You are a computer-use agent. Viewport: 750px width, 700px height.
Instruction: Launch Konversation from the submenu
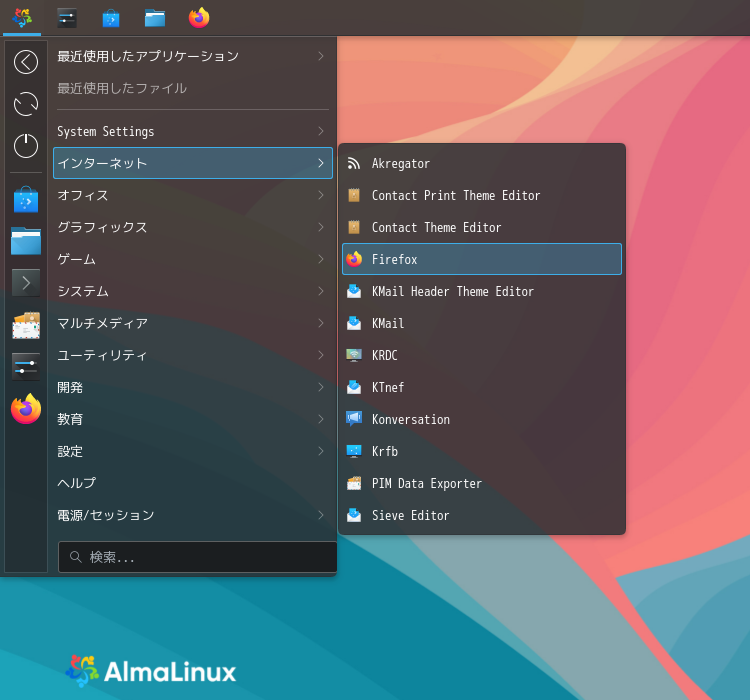(x=482, y=419)
